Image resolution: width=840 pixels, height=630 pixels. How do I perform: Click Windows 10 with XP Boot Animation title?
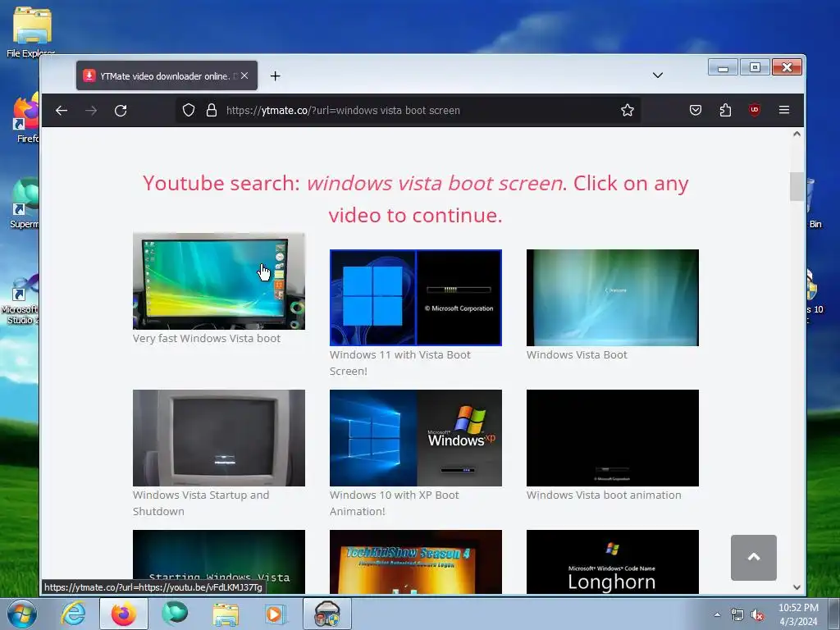[x=395, y=503]
